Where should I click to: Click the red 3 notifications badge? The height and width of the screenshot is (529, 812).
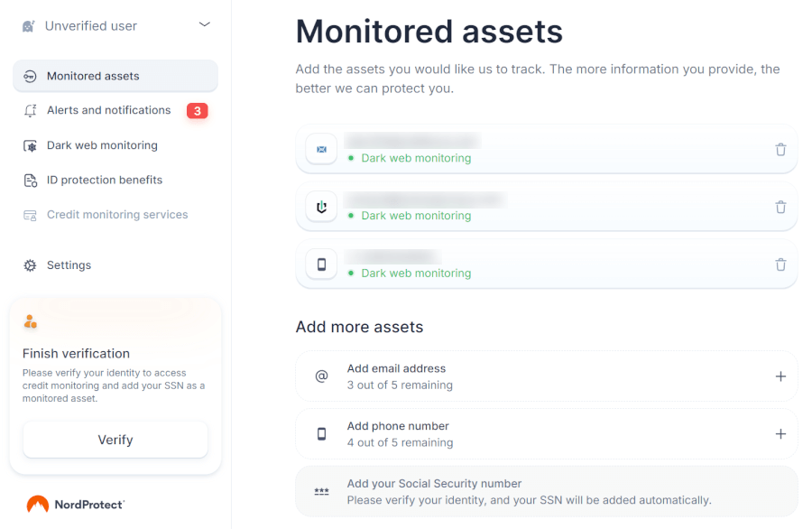click(x=197, y=111)
